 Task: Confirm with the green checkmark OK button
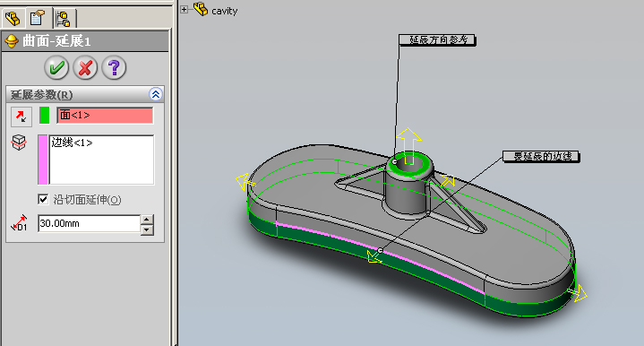(56, 68)
